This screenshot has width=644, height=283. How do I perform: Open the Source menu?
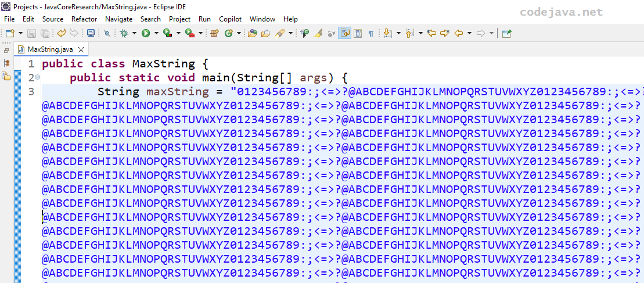click(53, 19)
